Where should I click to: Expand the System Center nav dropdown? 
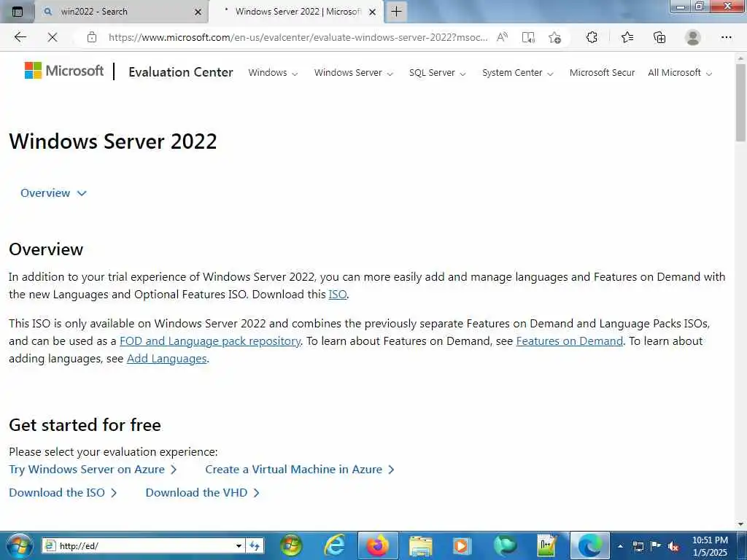point(518,73)
